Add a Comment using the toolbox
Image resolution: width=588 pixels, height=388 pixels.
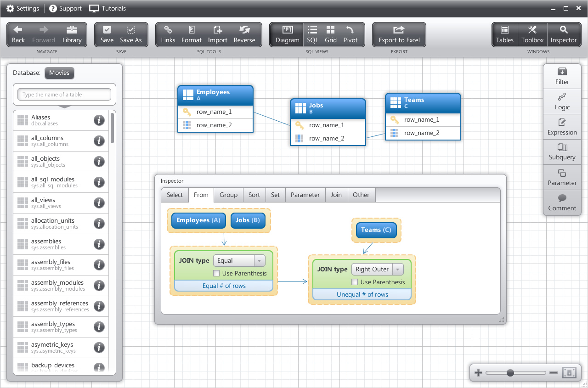click(x=562, y=202)
